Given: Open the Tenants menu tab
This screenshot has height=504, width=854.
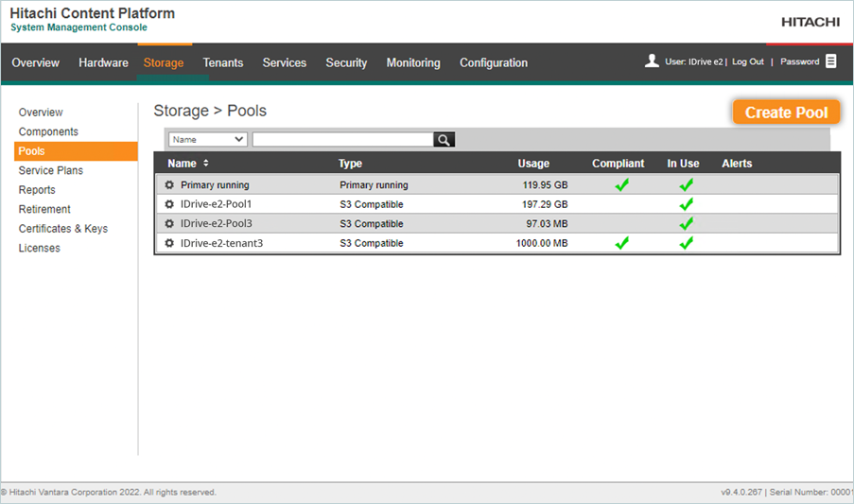Looking at the screenshot, I should click(x=222, y=62).
